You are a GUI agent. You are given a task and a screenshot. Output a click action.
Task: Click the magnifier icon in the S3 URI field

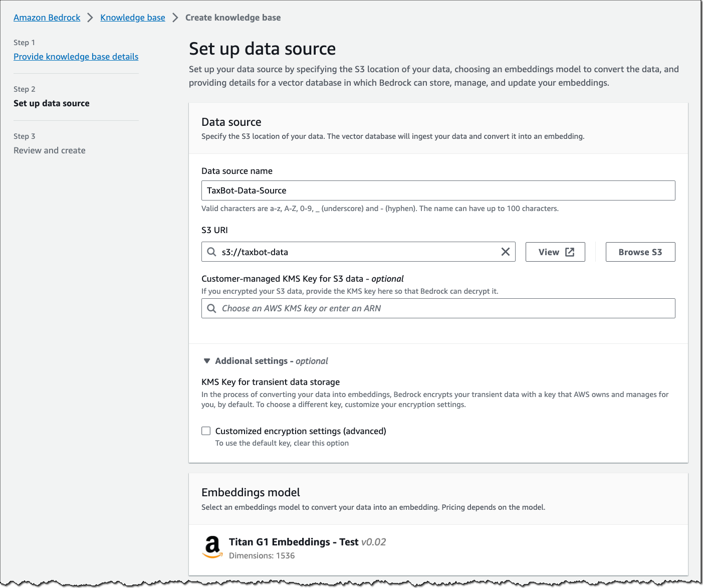click(x=211, y=252)
